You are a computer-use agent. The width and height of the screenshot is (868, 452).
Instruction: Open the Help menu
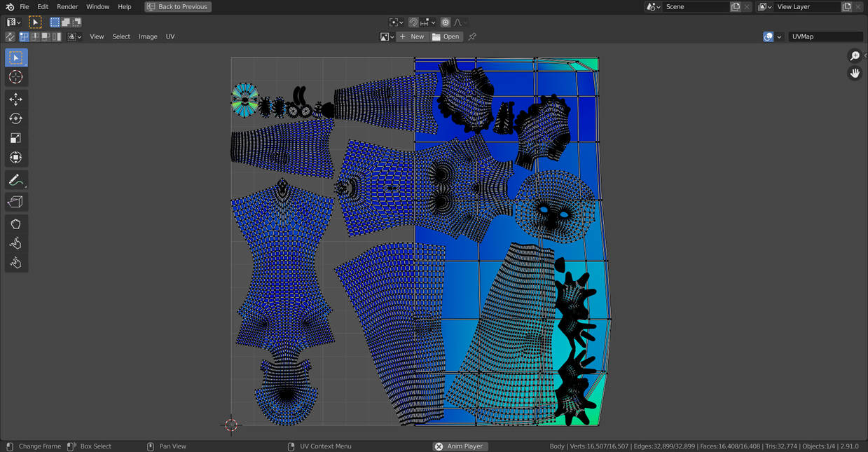[x=125, y=6]
